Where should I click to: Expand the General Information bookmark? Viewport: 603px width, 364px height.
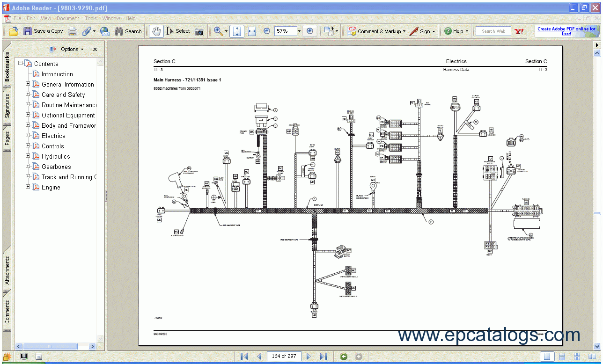click(x=28, y=84)
